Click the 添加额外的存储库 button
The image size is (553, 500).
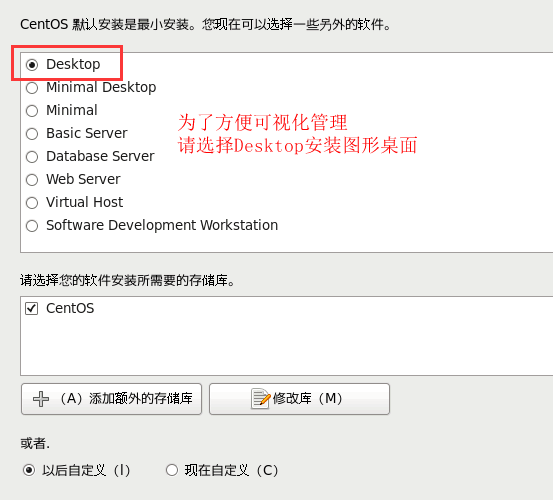111,399
